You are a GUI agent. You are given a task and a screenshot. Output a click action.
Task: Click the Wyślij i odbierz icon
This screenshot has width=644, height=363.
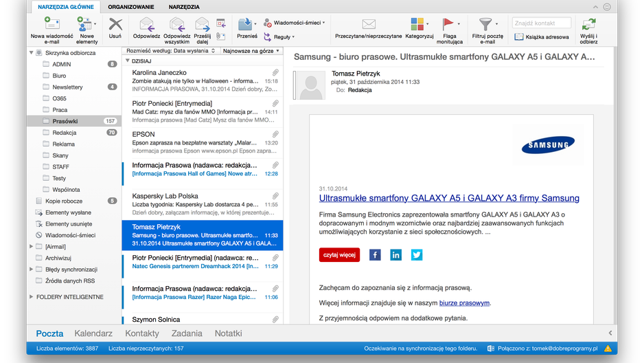pos(588,25)
